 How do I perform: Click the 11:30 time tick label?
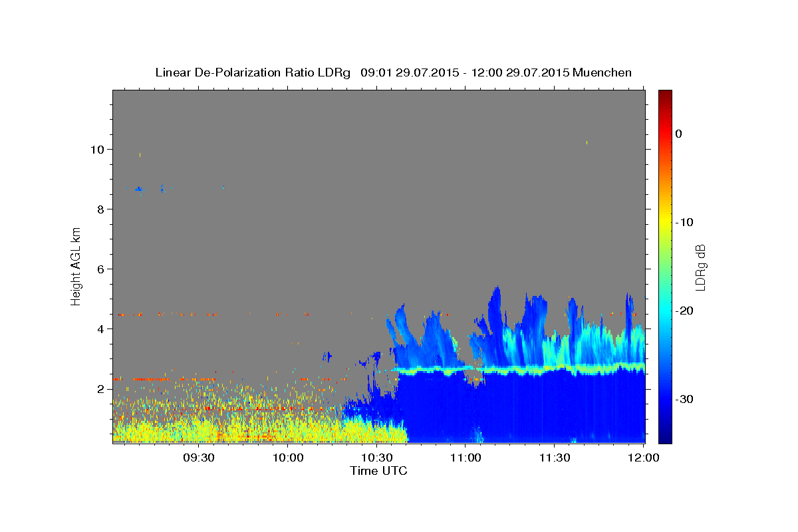(555, 458)
